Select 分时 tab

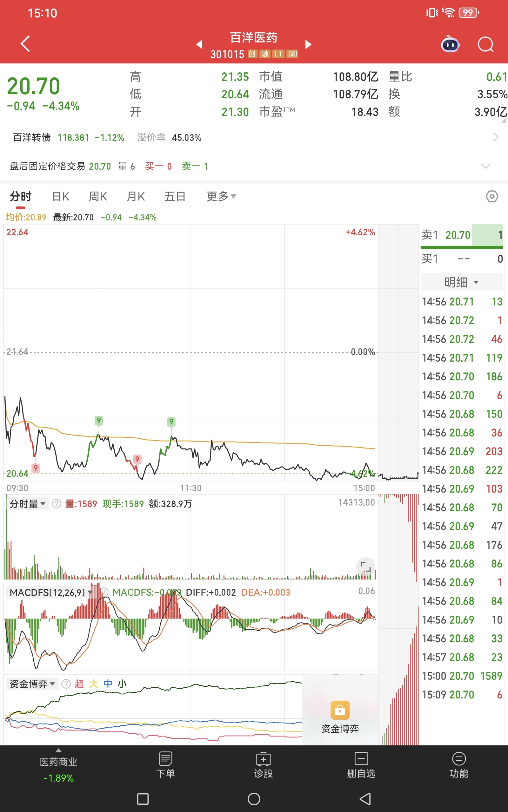21,196
